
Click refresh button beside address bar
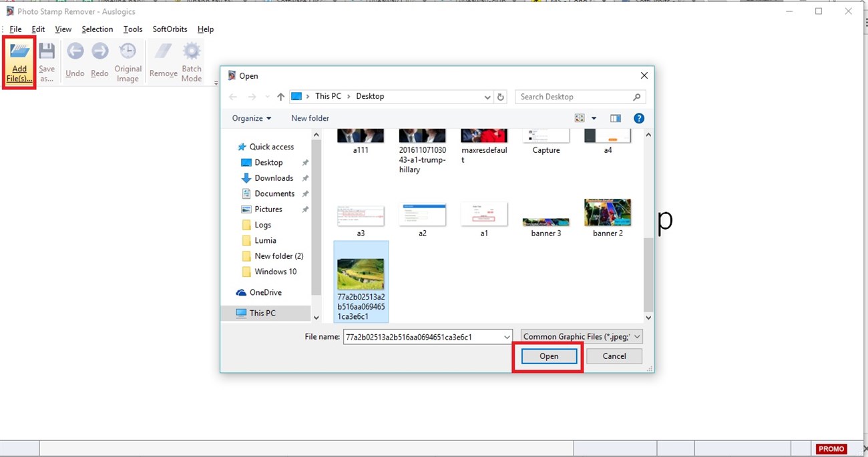pos(501,97)
